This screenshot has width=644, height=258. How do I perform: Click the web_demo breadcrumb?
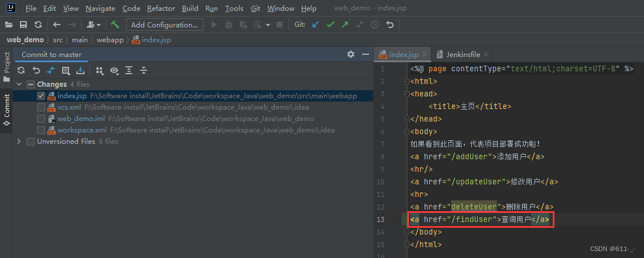[x=25, y=40]
